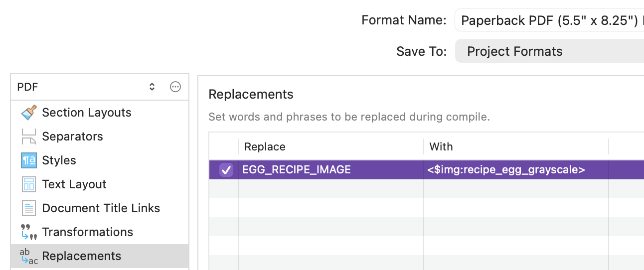Click the Replace column header
The height and width of the screenshot is (270, 644).
265,146
